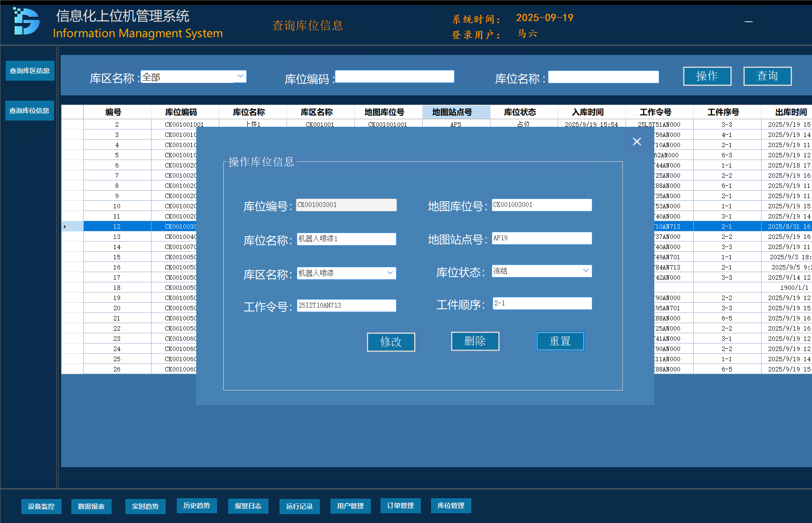The height and width of the screenshot is (523, 812).
Task: Open the 查询库区信息 sidebar item
Action: [30, 71]
